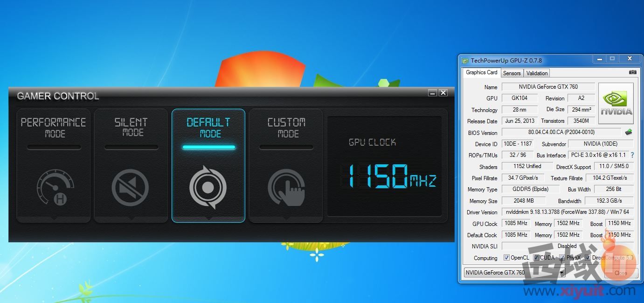Click the 28 nm Technology value
644x303 pixels.
519,110
